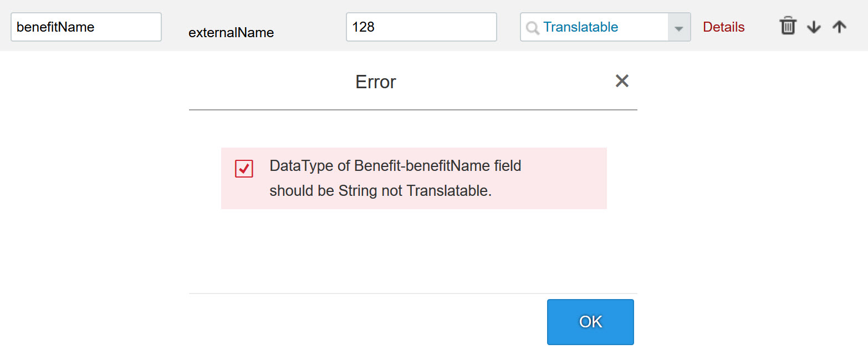The height and width of the screenshot is (349, 868).
Task: Click the empty dialog area above OK
Action: [413, 250]
